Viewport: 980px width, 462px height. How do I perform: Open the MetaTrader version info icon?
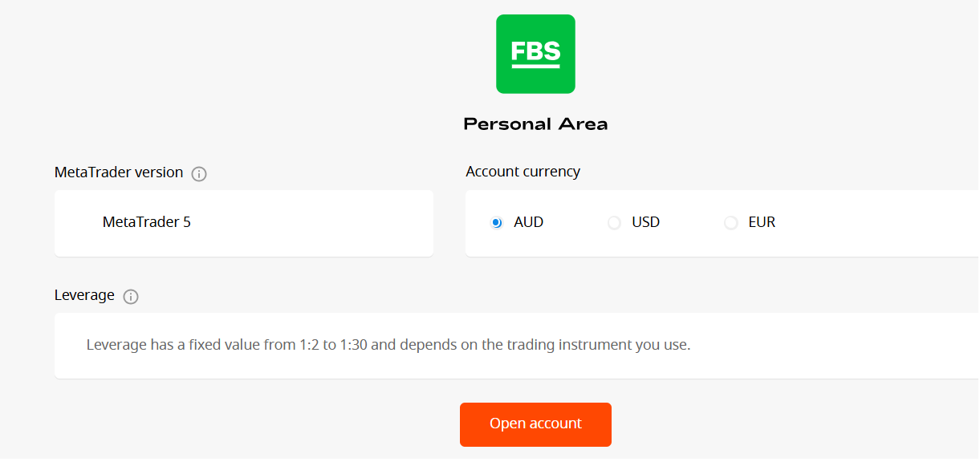199,174
